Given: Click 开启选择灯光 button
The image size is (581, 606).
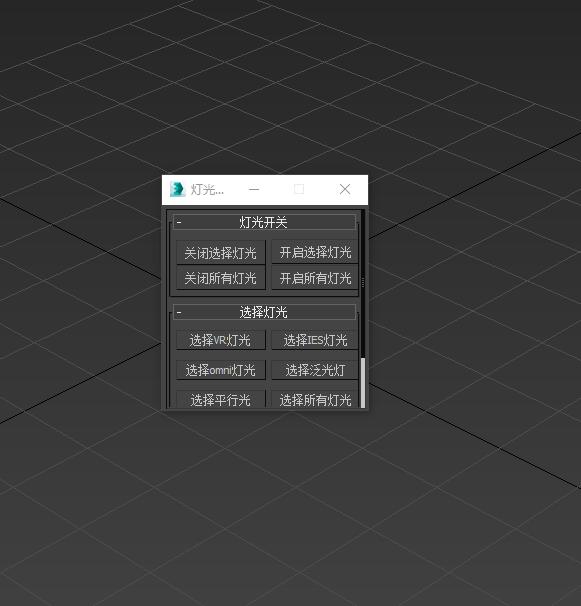Looking at the screenshot, I should tap(315, 253).
